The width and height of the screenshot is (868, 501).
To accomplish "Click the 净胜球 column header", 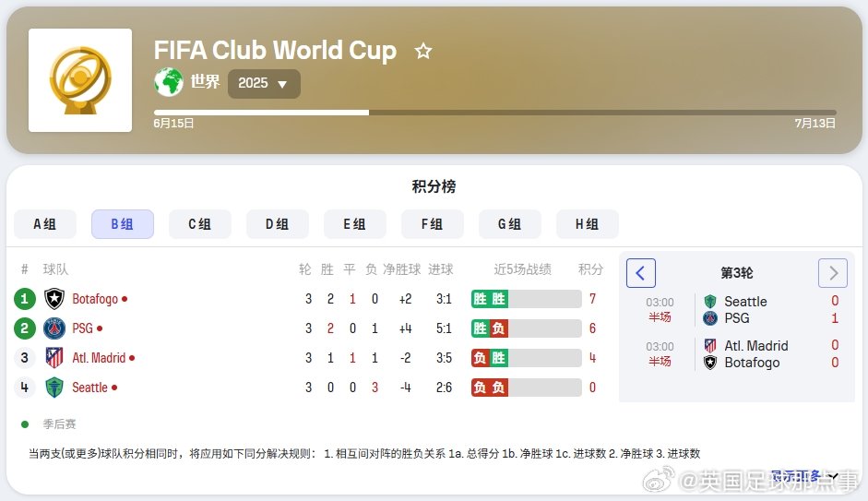I will pyautogui.click(x=402, y=269).
